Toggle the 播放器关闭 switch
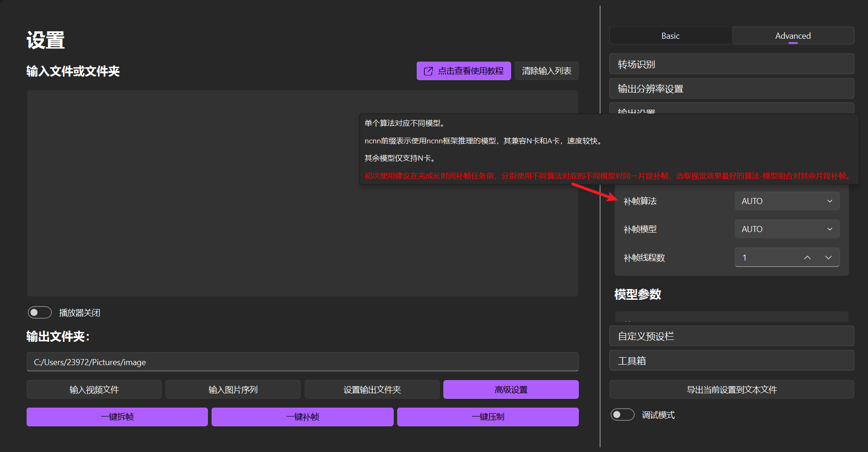The height and width of the screenshot is (452, 868). click(40, 312)
